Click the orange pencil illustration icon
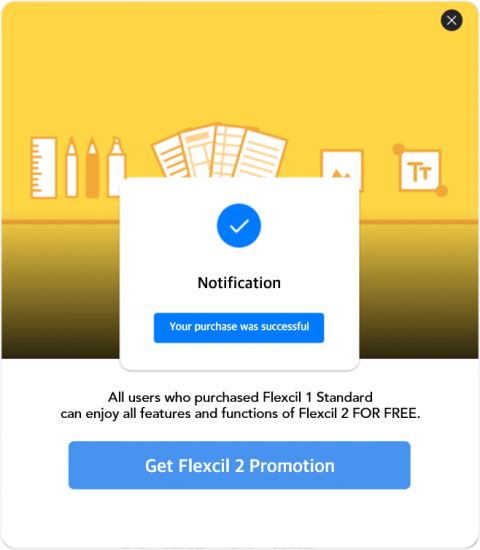This screenshot has height=550, width=480. click(x=93, y=167)
